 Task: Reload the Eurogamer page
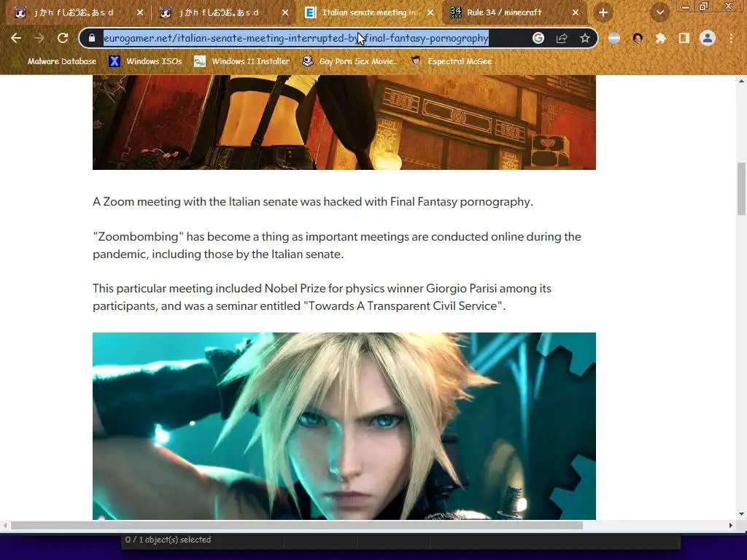63,38
